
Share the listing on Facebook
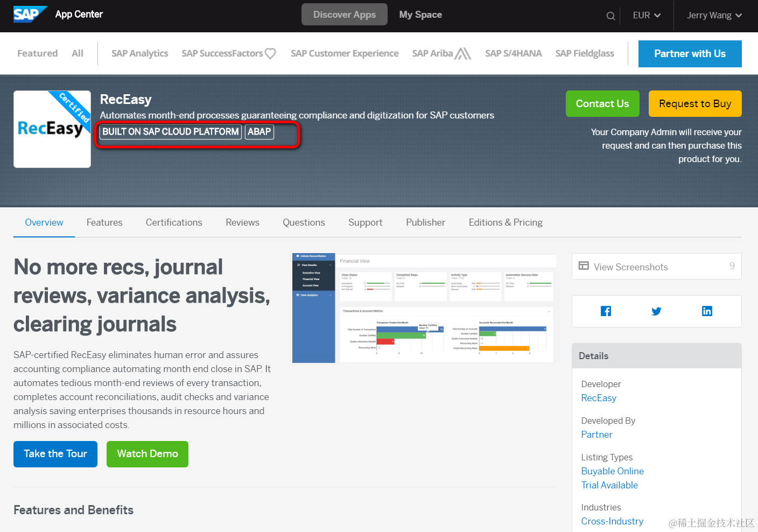(606, 311)
